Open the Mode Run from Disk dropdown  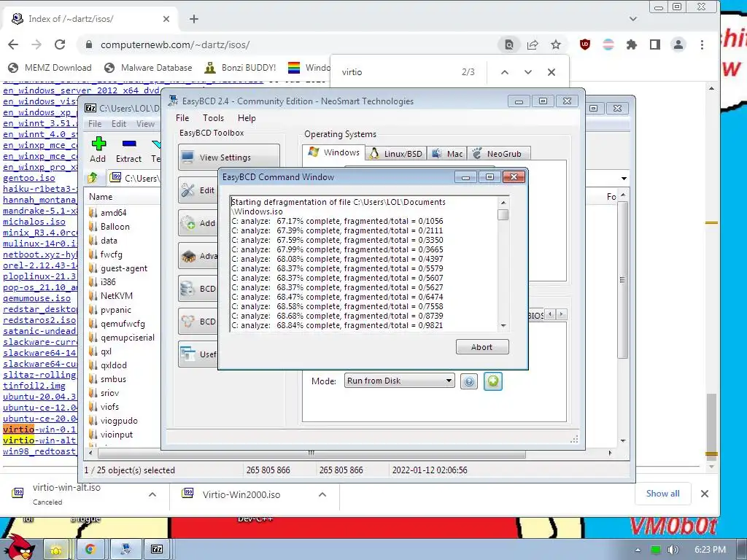pos(399,381)
